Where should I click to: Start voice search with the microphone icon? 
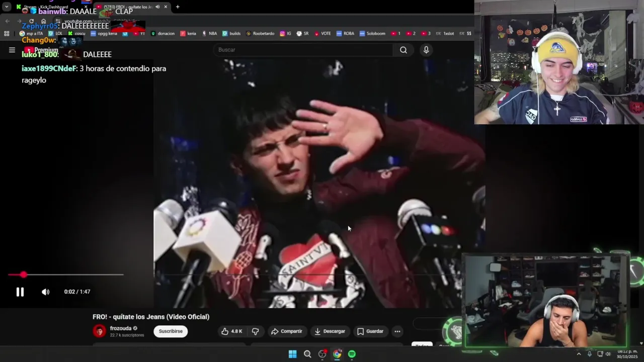tap(426, 50)
